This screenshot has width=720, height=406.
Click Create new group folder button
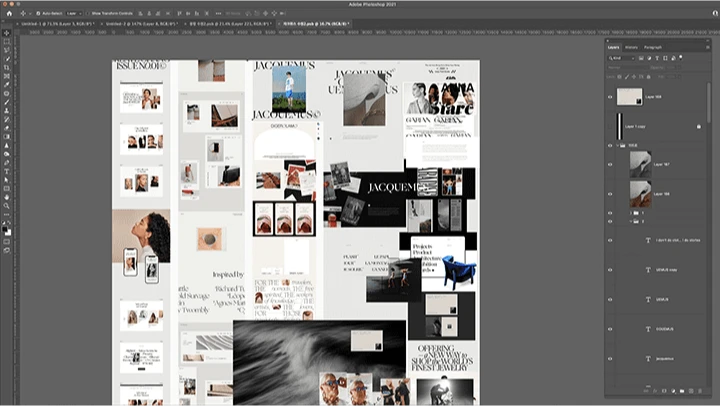coord(682,391)
